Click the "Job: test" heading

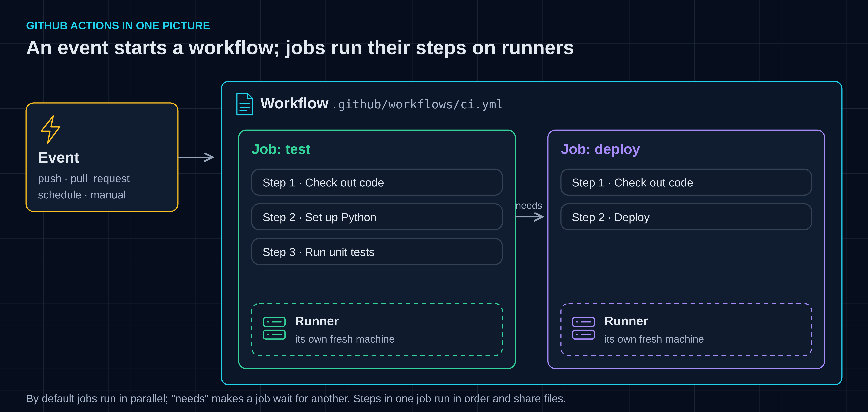pyautogui.click(x=281, y=149)
